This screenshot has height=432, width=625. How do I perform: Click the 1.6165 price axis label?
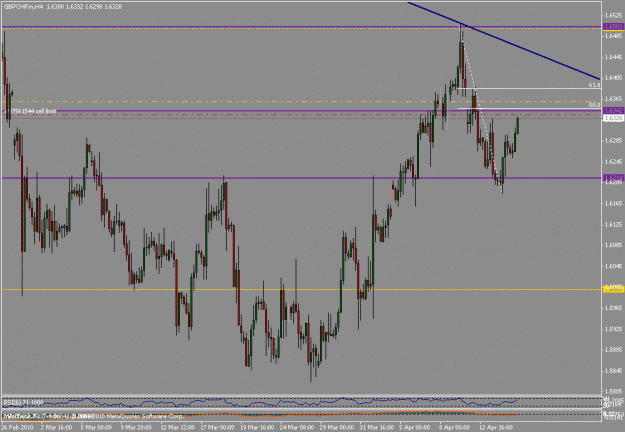coord(613,203)
